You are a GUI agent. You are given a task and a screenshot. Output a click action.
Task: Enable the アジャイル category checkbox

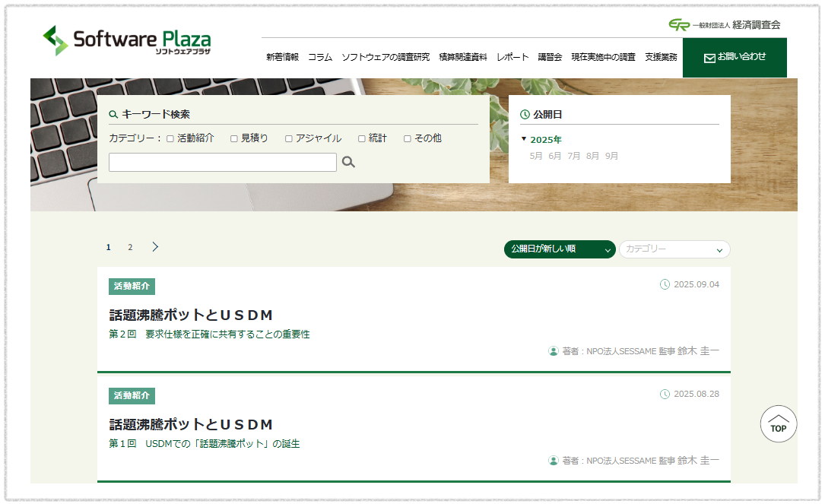click(x=289, y=139)
